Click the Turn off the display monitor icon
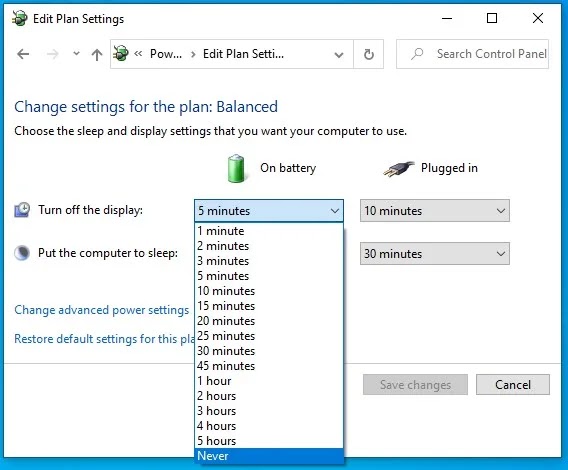 pos(22,210)
